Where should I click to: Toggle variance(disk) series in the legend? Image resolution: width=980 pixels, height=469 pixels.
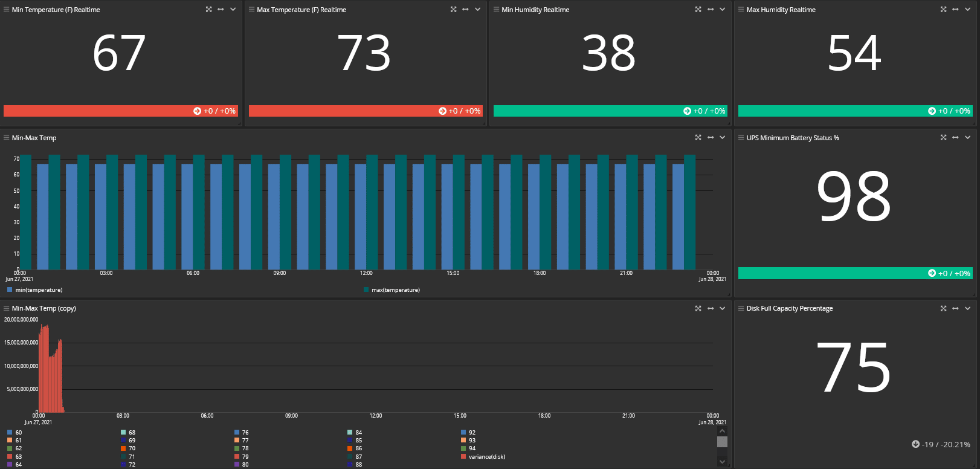(x=486, y=457)
